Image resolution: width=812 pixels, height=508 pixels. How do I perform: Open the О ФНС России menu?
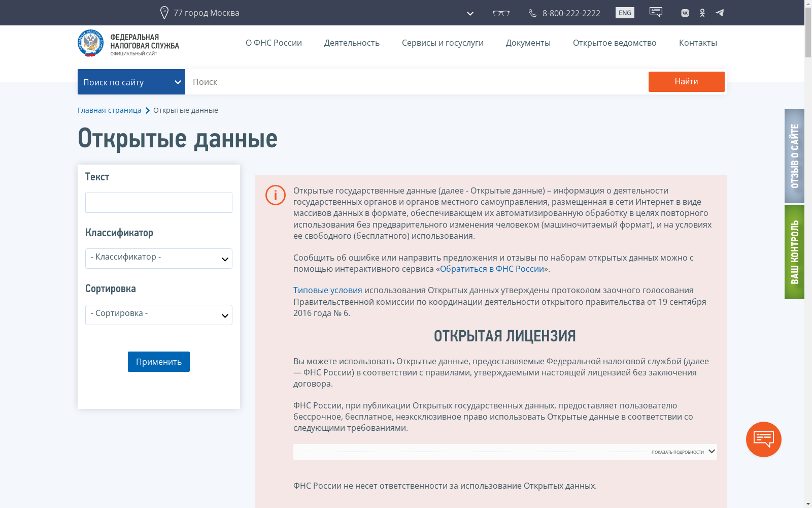(x=274, y=43)
